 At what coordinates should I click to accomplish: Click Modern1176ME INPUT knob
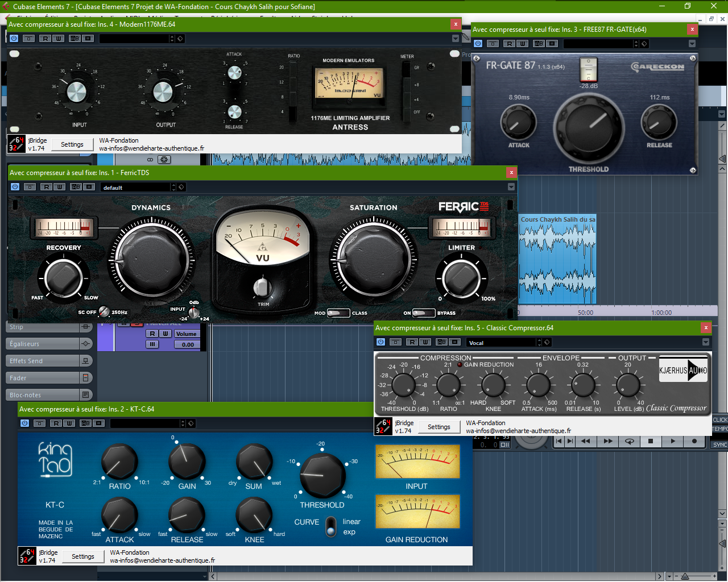tap(76, 92)
